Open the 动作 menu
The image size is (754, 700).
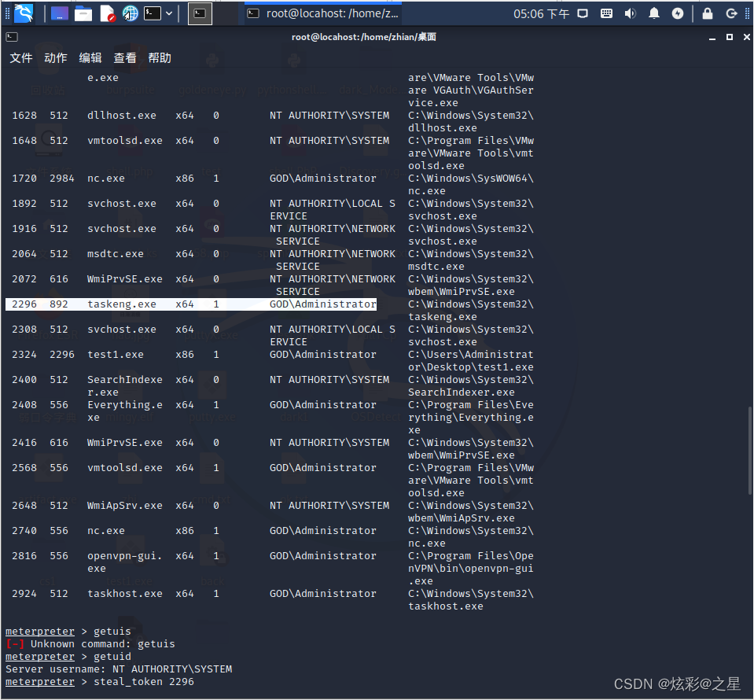56,57
